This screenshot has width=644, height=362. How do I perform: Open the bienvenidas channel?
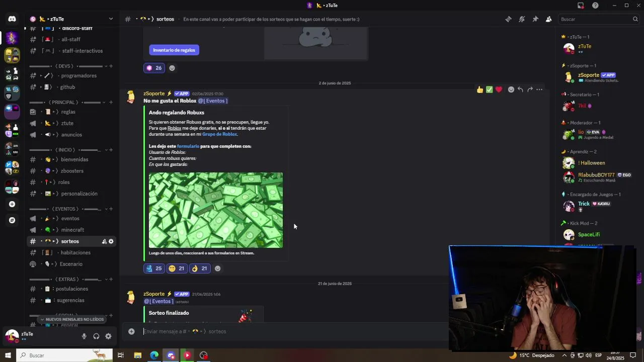[x=71, y=159]
